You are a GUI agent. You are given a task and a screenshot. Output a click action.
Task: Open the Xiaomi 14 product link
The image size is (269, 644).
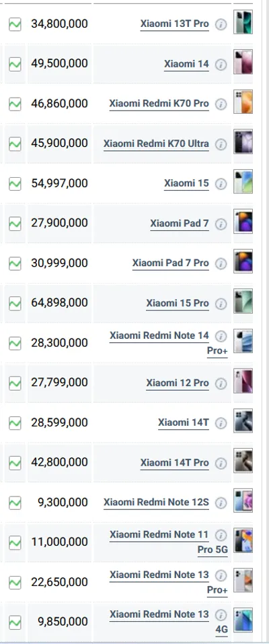[186, 64]
